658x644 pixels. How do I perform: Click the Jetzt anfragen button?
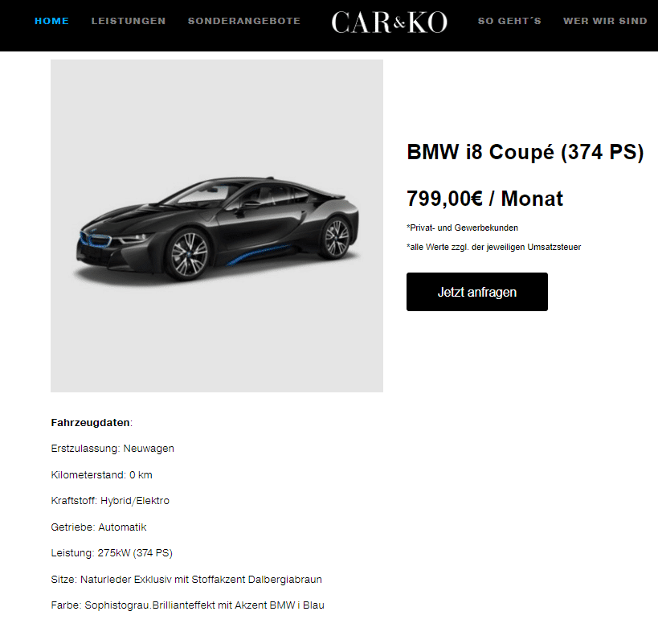(476, 292)
